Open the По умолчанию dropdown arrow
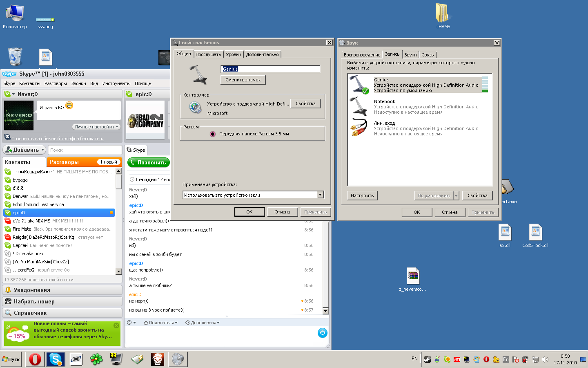Image resolution: width=588 pixels, height=368 pixels. [457, 195]
